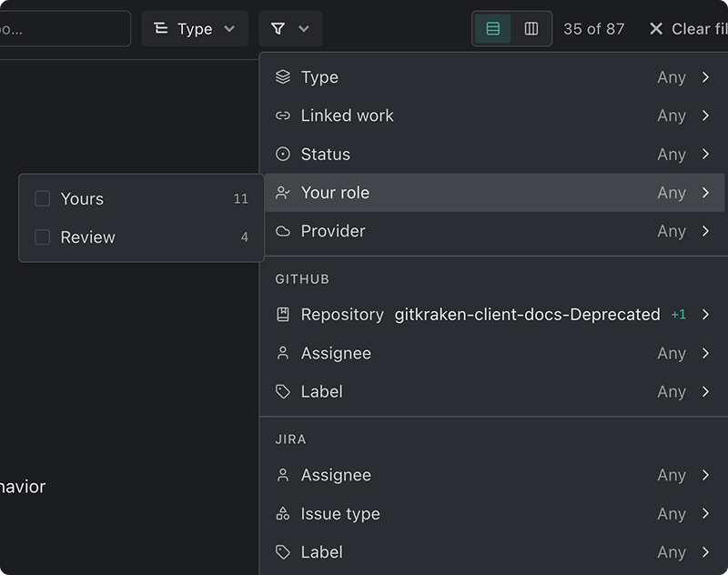Open the Issue type menu item
The height and width of the screenshot is (575, 728).
pos(494,514)
